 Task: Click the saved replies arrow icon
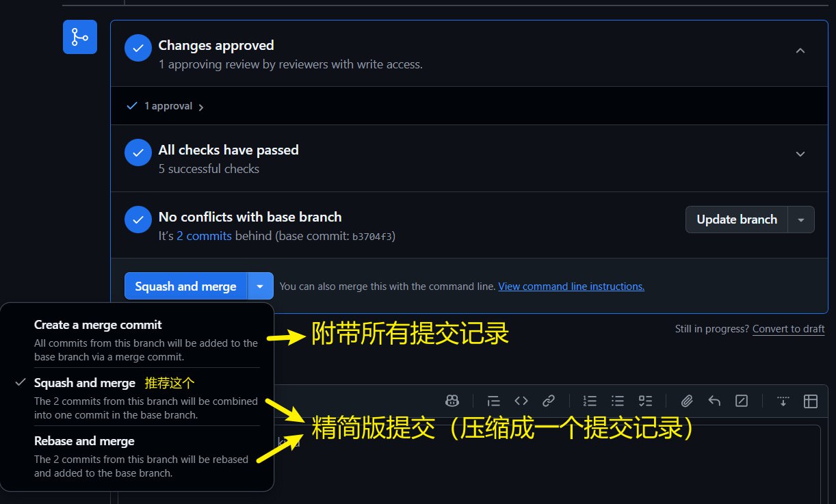pos(714,401)
